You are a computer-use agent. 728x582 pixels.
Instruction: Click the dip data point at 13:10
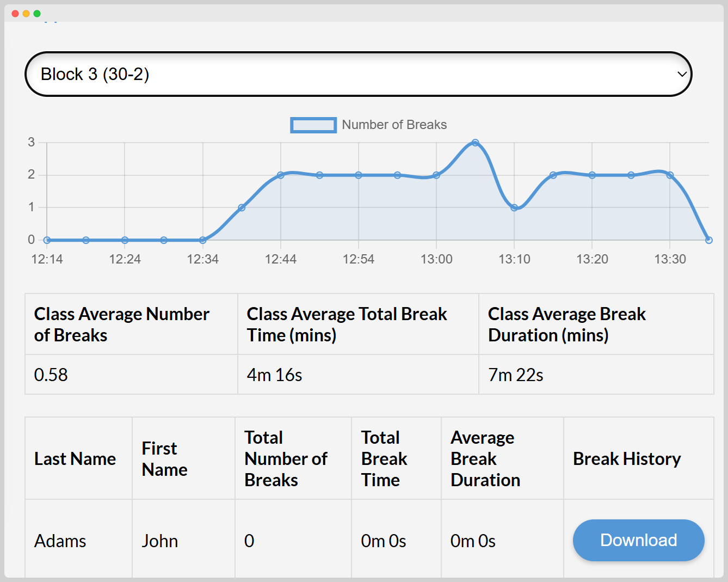coord(515,207)
